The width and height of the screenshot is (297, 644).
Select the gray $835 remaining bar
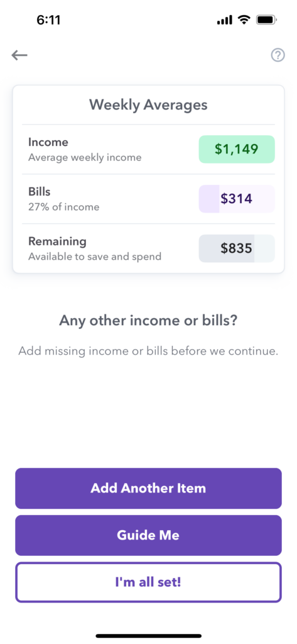click(x=237, y=248)
